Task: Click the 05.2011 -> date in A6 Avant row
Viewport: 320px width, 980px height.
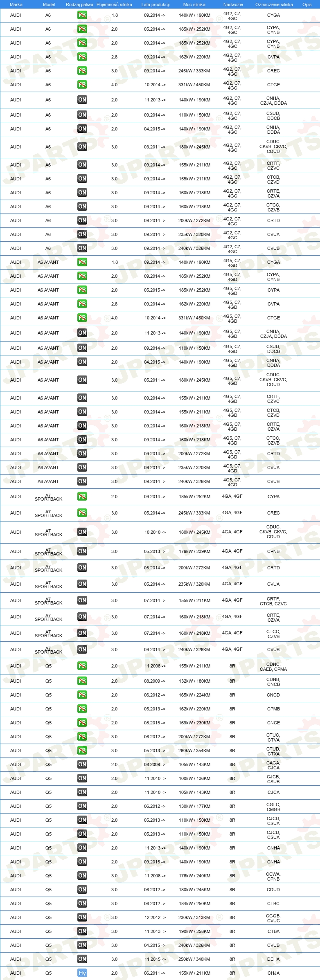Action: (155, 380)
